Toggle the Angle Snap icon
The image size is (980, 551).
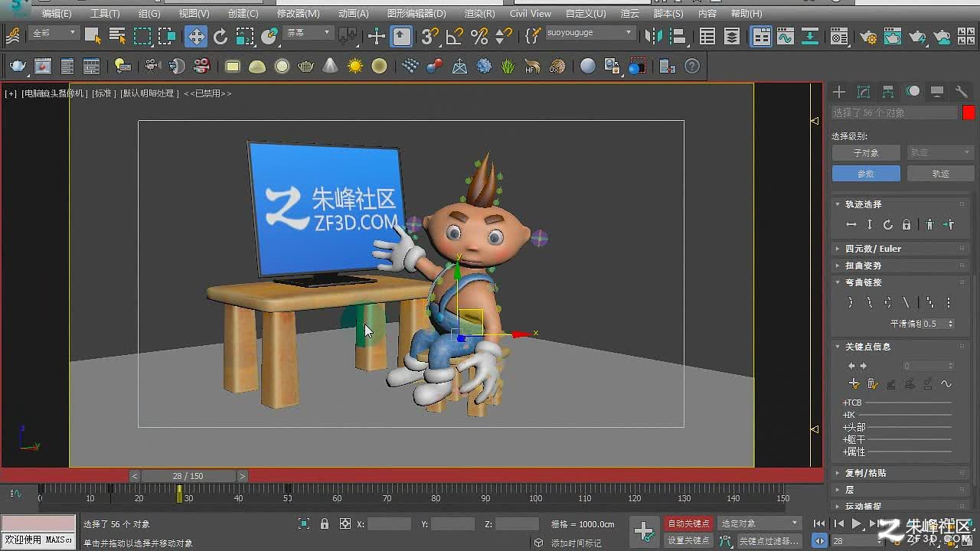(x=455, y=36)
